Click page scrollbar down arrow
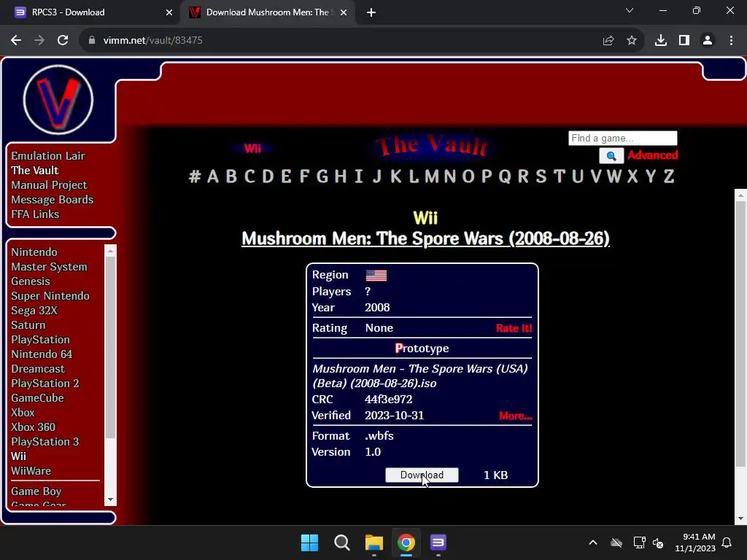 tap(741, 518)
